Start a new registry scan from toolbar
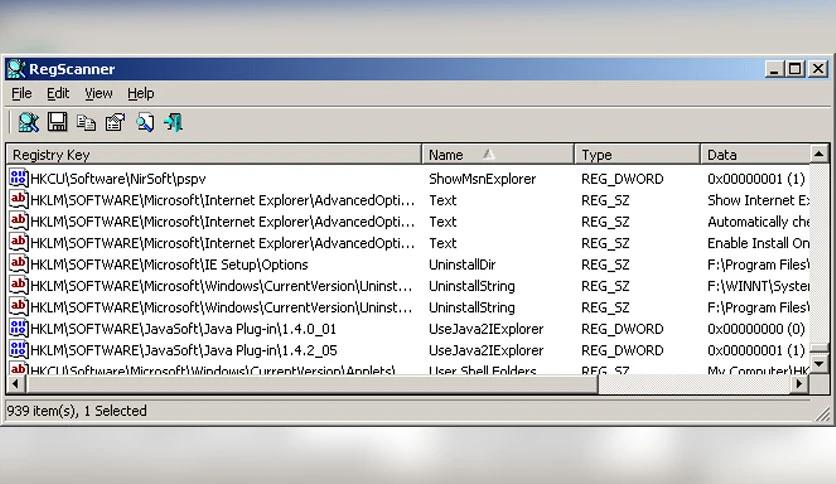The height and width of the screenshot is (484, 836). 28,123
